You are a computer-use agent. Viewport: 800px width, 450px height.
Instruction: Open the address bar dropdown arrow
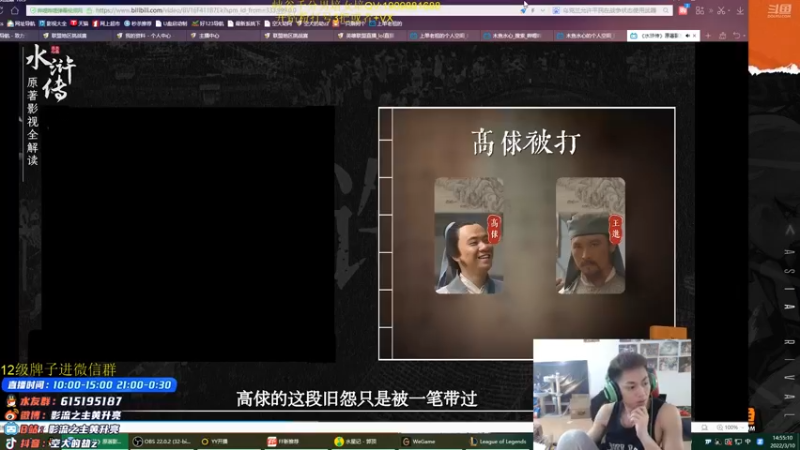coord(542,10)
